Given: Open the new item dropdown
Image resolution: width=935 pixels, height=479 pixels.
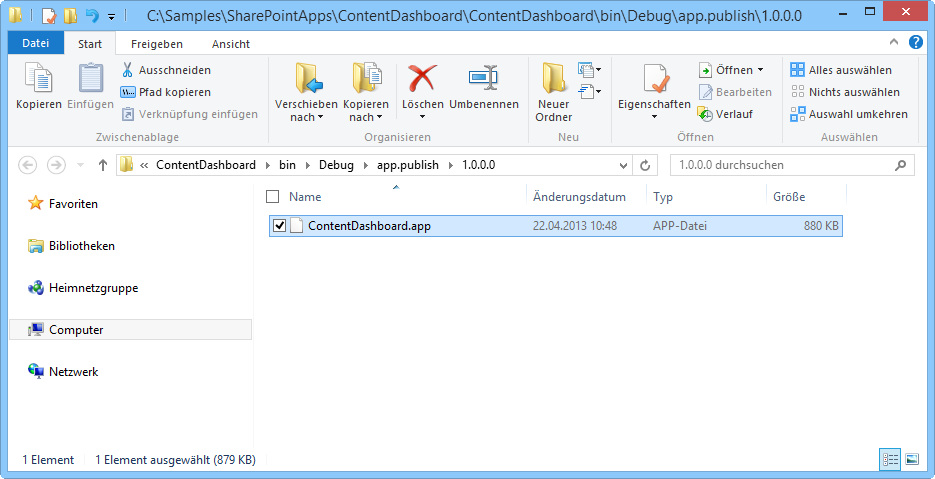Looking at the screenshot, I should pos(590,70).
